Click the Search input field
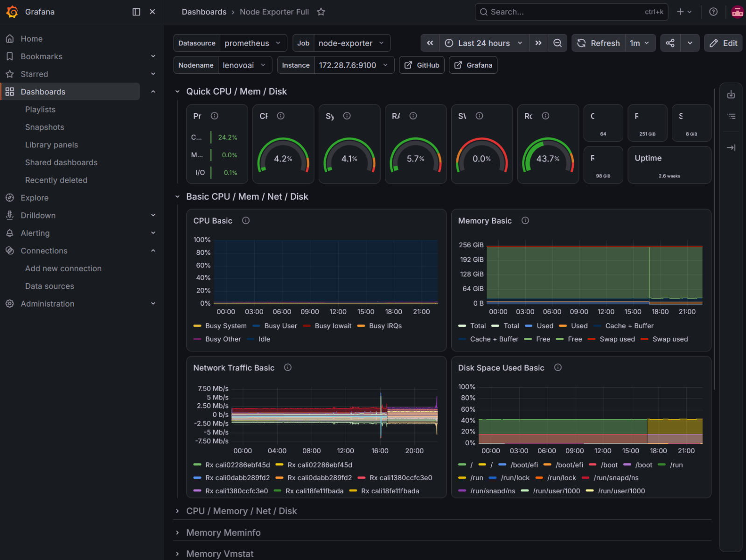Viewport: 746px width, 560px height. coord(572,12)
